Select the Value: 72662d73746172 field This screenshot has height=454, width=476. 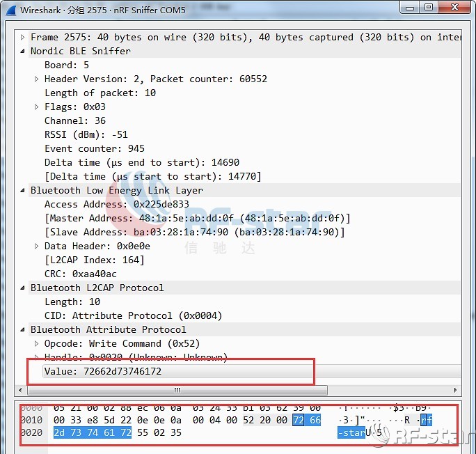coord(102,371)
